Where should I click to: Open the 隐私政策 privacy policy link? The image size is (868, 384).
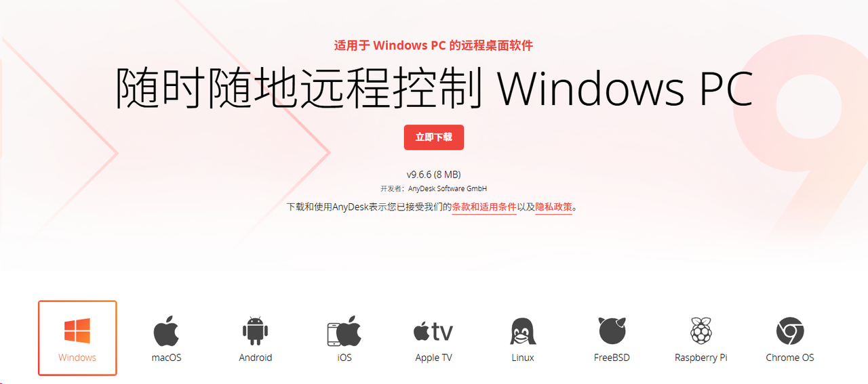tap(554, 207)
